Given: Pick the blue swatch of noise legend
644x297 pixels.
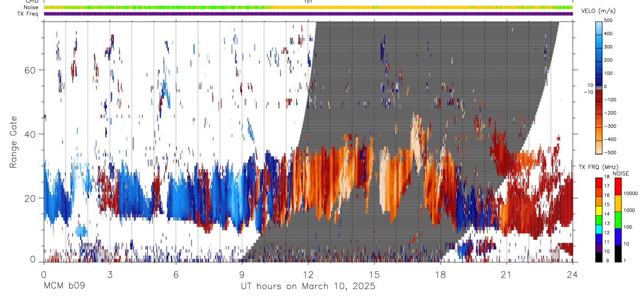Looking at the screenshot, I should (618, 236).
